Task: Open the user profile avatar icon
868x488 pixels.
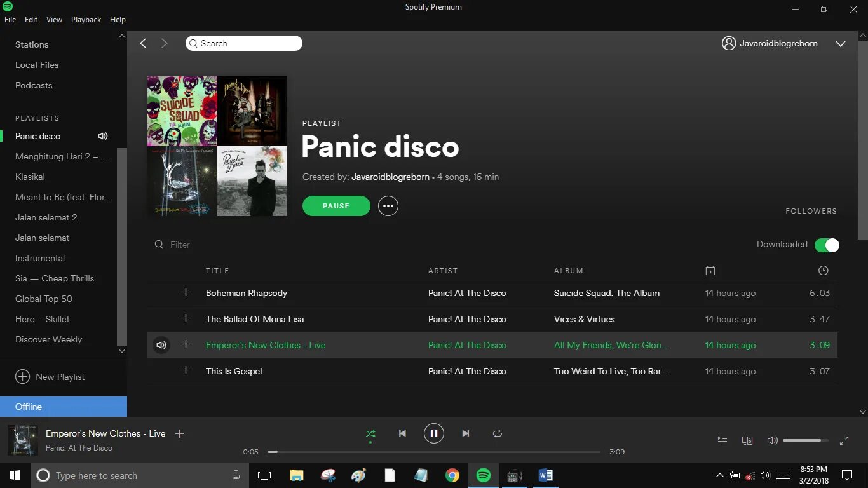Action: pyautogui.click(x=729, y=43)
